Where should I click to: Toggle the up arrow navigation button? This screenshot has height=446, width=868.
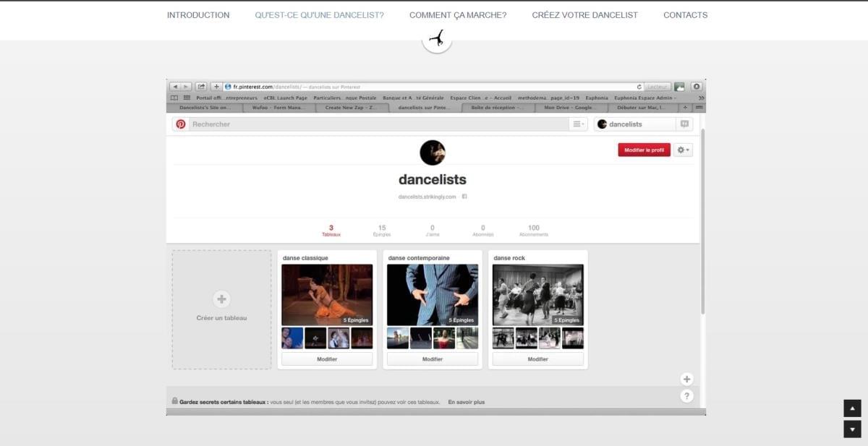click(x=851, y=408)
